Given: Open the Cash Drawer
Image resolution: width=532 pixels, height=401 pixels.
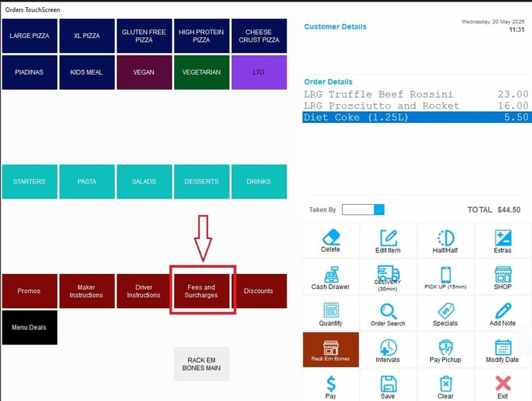Looking at the screenshot, I should [x=330, y=278].
